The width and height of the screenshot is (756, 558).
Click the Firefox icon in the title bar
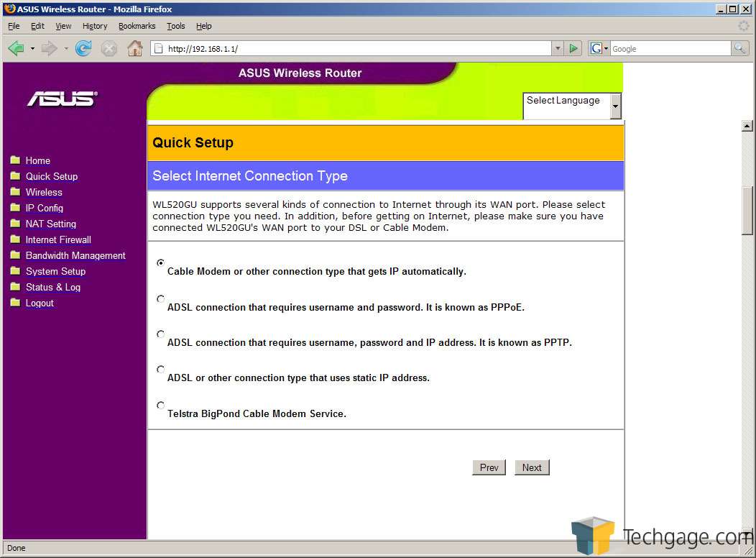pyautogui.click(x=9, y=9)
